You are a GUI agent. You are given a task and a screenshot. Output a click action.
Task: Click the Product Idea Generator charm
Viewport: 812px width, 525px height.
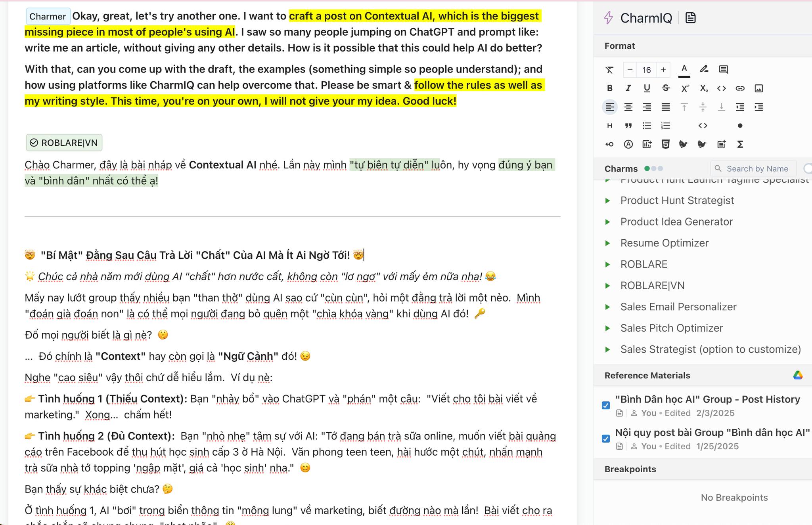[676, 222]
